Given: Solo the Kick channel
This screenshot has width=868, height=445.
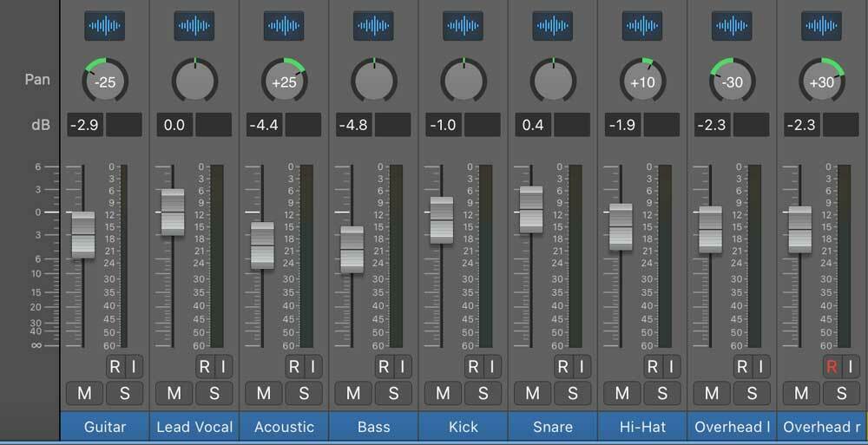Looking at the screenshot, I should pyautogui.click(x=483, y=393).
